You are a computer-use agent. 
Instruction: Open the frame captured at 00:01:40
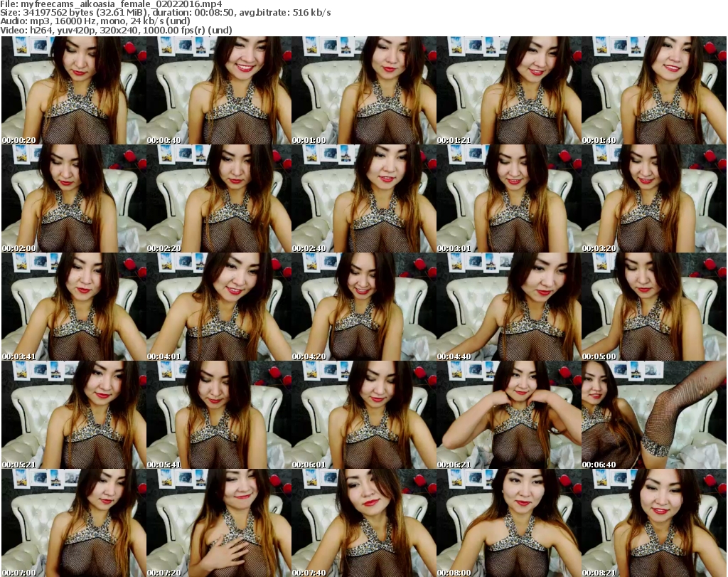coord(654,90)
